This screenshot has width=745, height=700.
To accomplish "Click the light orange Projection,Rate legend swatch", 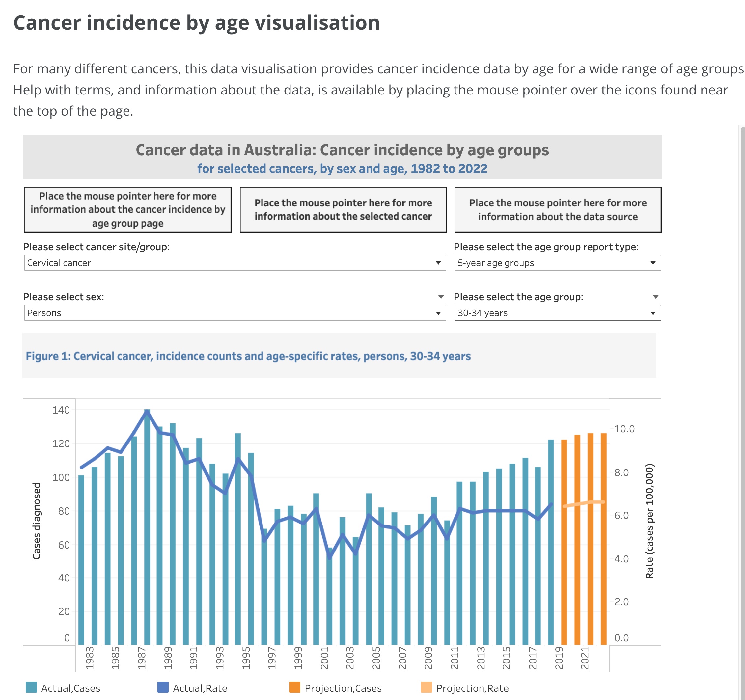I will tap(427, 687).
